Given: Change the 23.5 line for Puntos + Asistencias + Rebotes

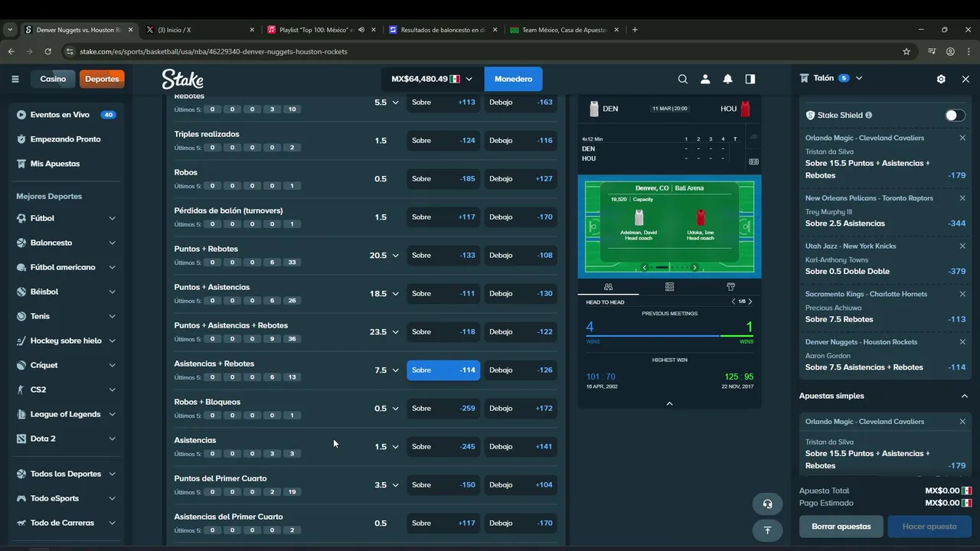Looking at the screenshot, I should (384, 331).
